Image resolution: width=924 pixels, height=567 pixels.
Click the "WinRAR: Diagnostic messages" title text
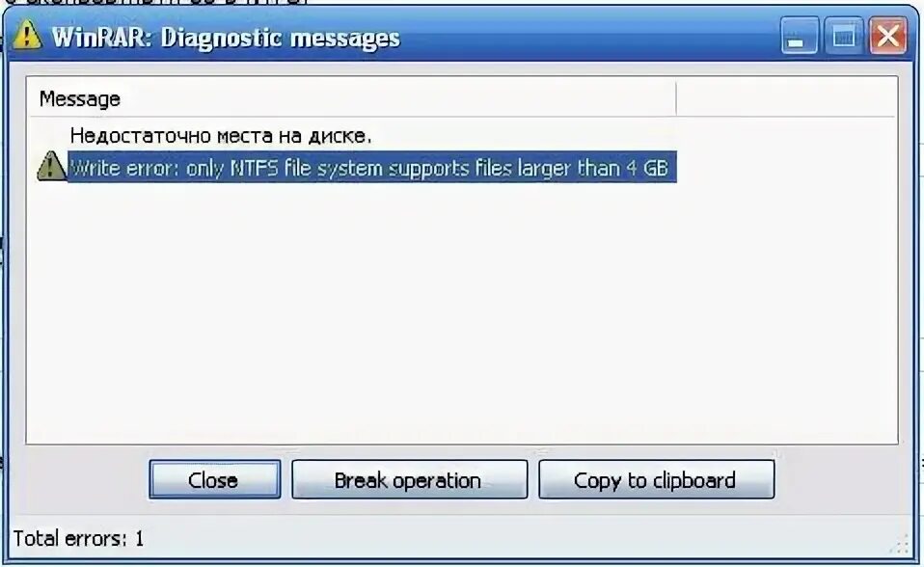click(x=226, y=38)
